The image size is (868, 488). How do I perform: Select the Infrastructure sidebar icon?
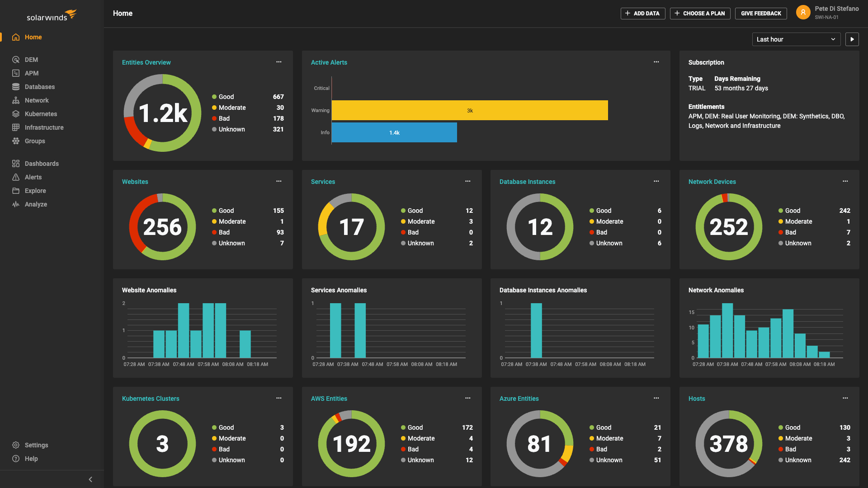44,127
